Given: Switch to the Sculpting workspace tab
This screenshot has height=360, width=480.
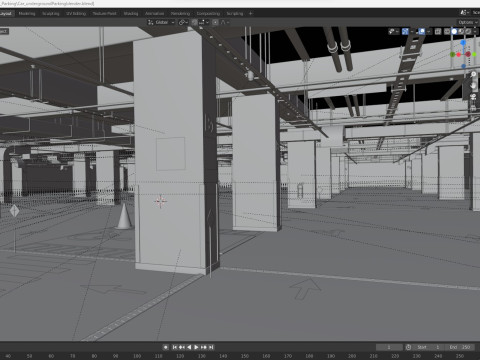Looking at the screenshot, I should coord(51,13).
